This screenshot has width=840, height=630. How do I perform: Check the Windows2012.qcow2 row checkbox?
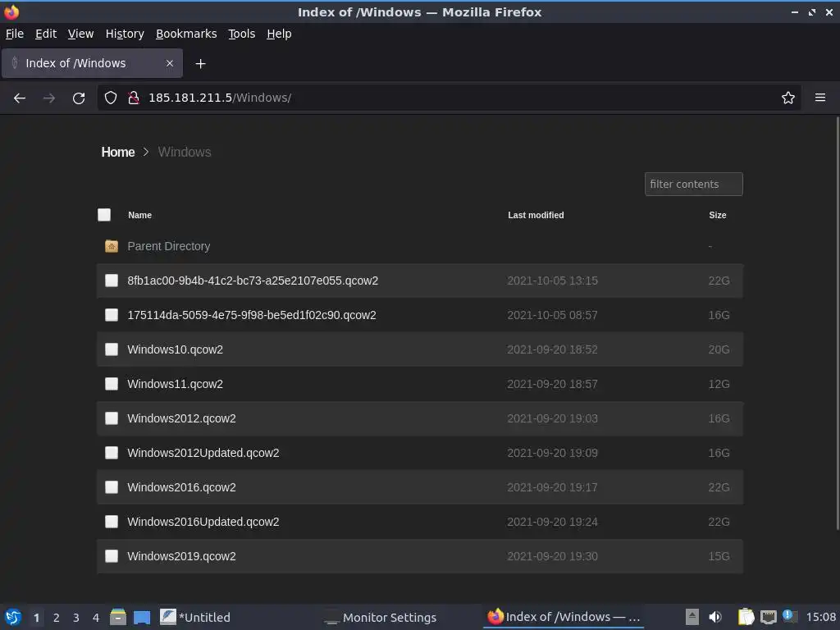[x=112, y=418]
